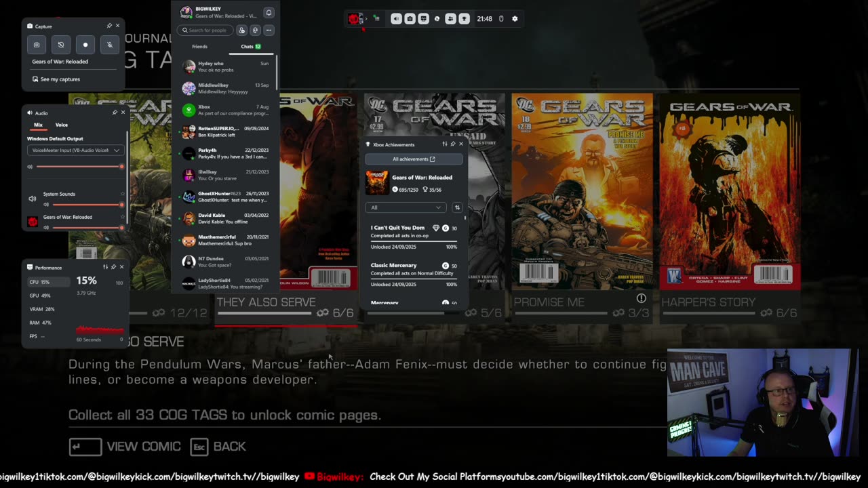Image resolution: width=868 pixels, height=488 pixels.
Task: Mute Gears of War: Reloaded audio
Action: (46, 227)
